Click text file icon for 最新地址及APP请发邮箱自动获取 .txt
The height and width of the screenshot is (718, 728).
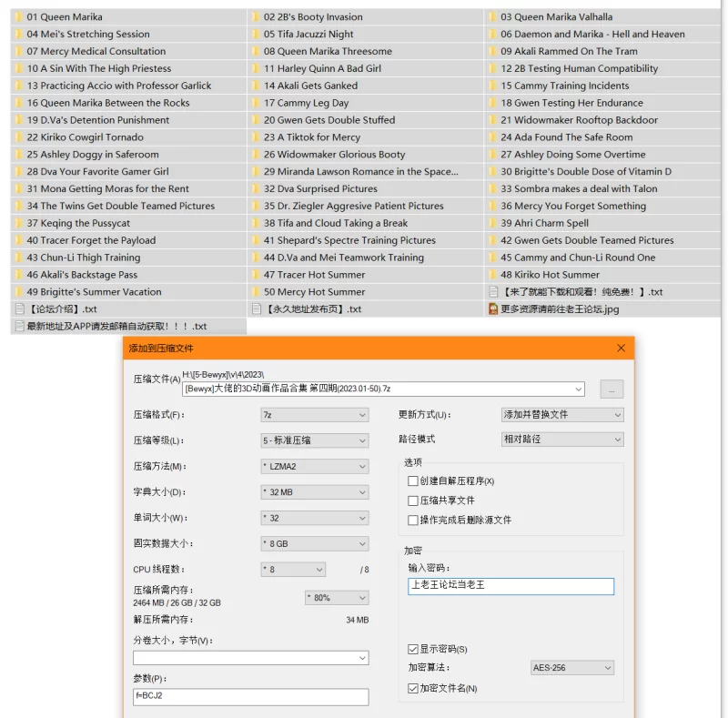(19, 327)
